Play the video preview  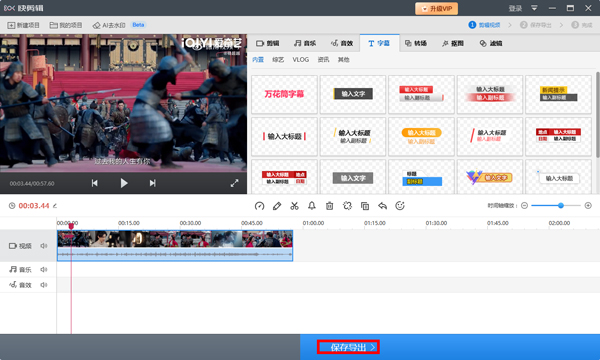click(x=124, y=183)
